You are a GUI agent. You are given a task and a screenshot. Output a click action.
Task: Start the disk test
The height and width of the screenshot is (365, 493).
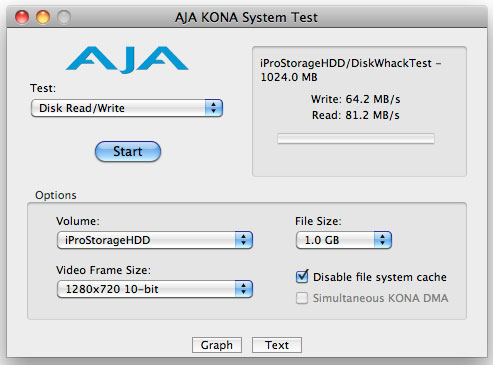128,151
